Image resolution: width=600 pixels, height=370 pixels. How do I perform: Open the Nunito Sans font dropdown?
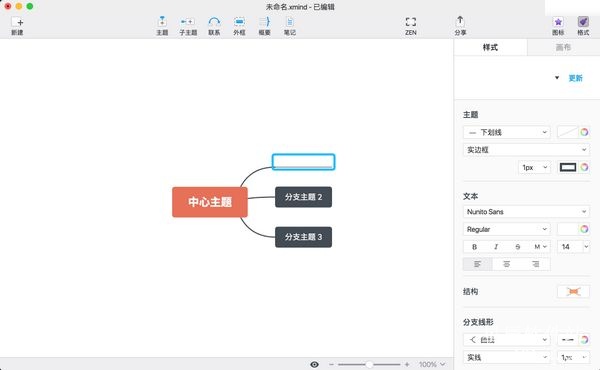pos(526,212)
